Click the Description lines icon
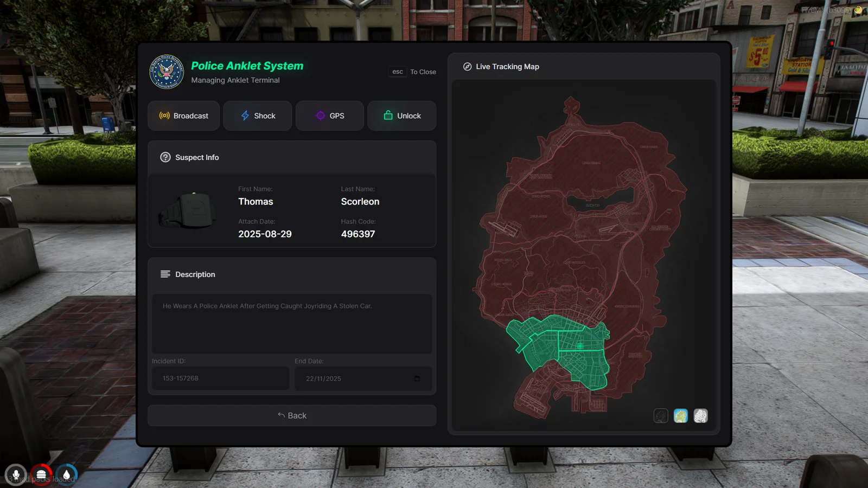The height and width of the screenshot is (488, 868). 165,274
